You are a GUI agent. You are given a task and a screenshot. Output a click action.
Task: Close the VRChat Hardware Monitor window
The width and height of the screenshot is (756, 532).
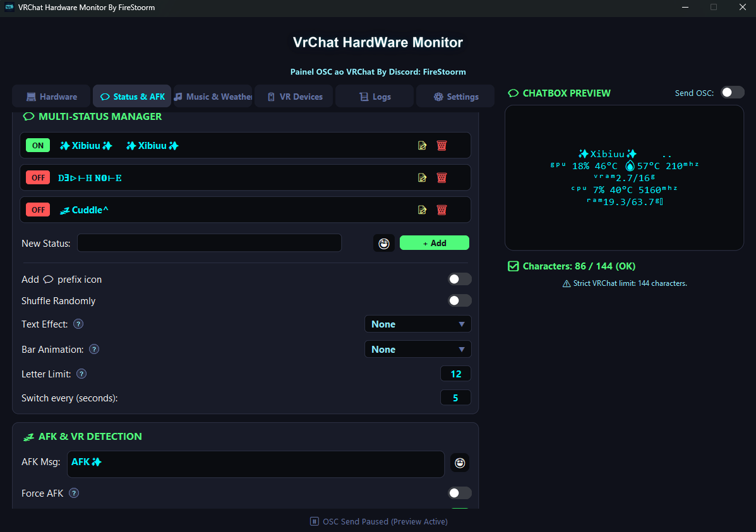click(743, 7)
